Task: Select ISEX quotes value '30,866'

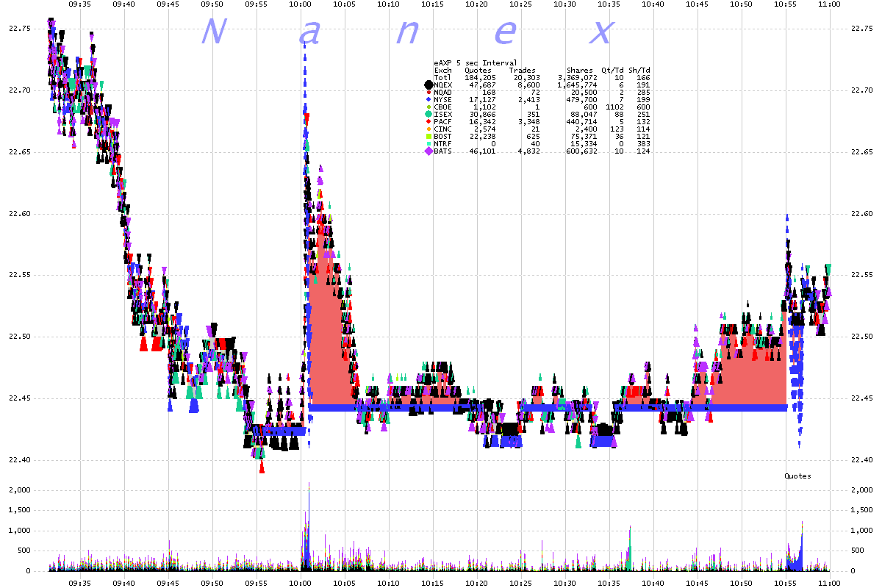Action: point(482,114)
